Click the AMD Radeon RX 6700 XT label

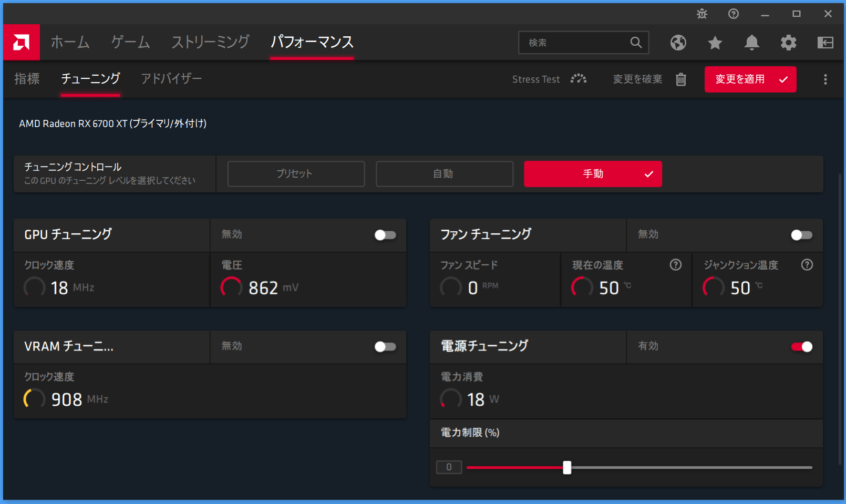click(112, 124)
